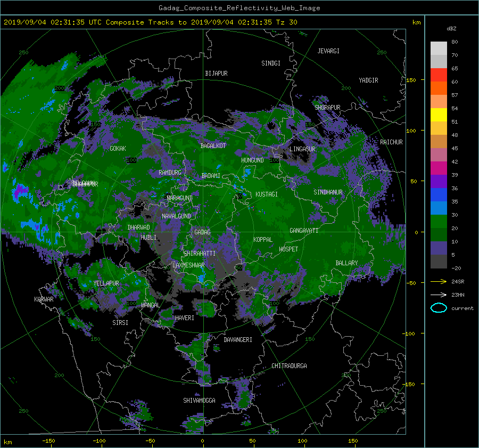Click the DHARWAD city label

click(138, 227)
